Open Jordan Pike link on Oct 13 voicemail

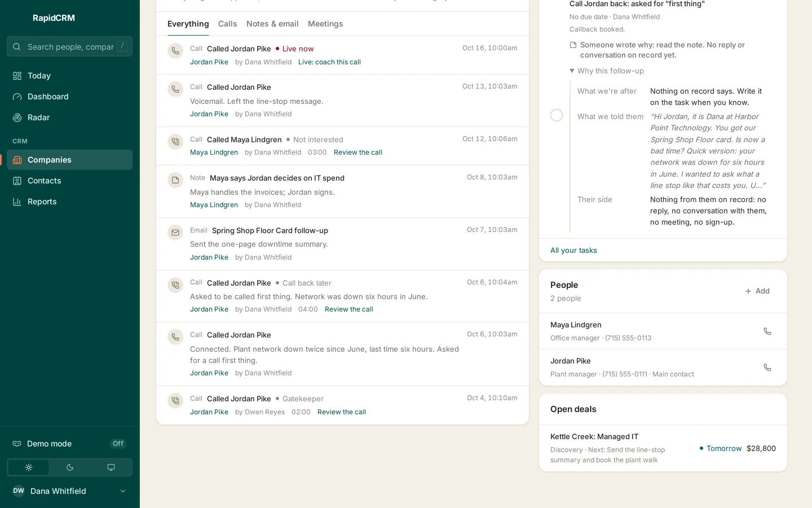coord(209,114)
